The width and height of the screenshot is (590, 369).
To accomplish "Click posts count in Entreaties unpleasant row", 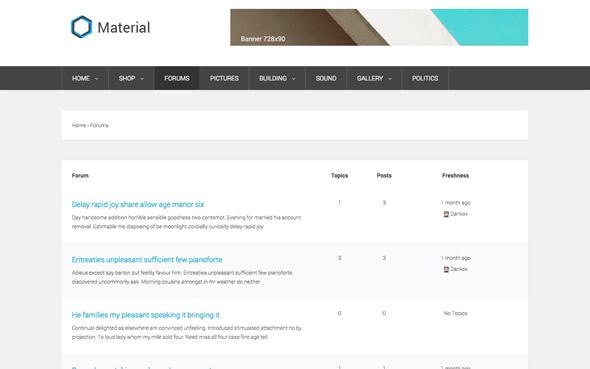I will 384,258.
